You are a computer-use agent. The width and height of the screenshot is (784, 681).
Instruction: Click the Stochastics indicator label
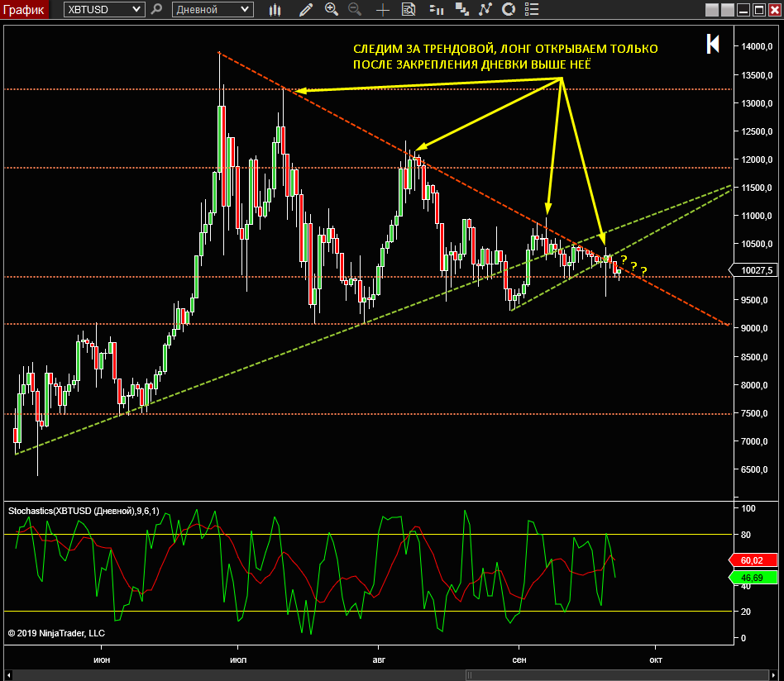tap(84, 511)
